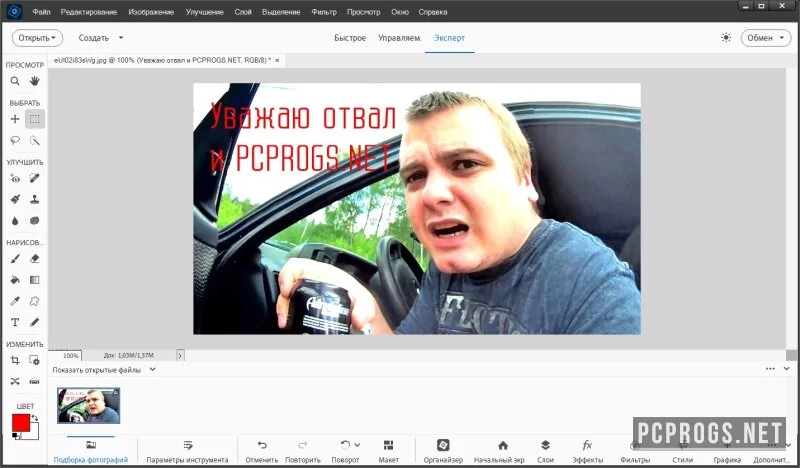Pick the red foreground color swatch
800x468 pixels.
coord(21,423)
